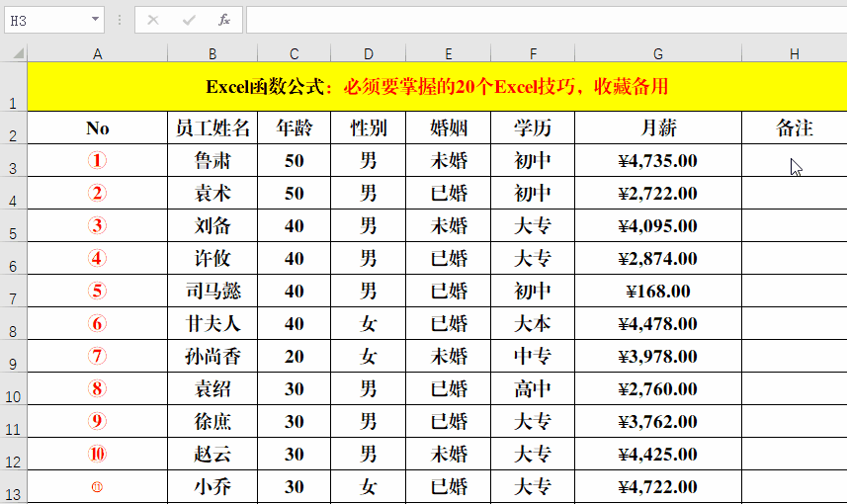
Task: Select the 大本 education cell
Action: pyautogui.click(x=533, y=323)
